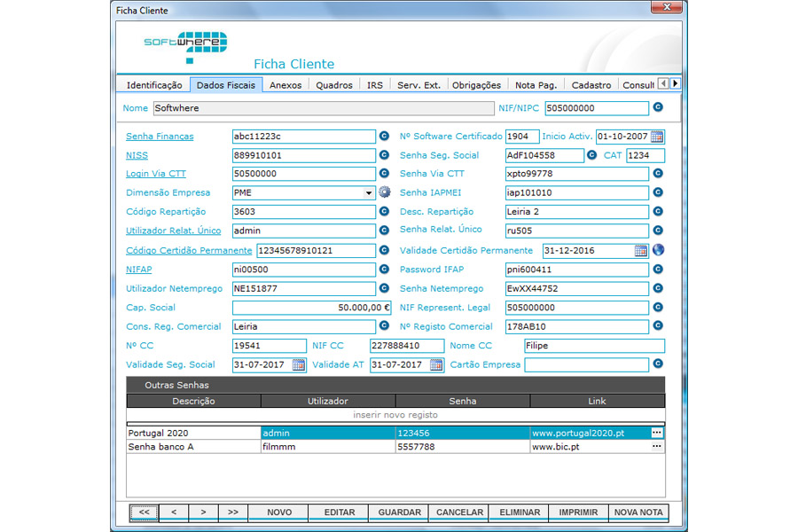Click the copy icon beside Cartão Empresa
798x532 pixels.
click(657, 364)
